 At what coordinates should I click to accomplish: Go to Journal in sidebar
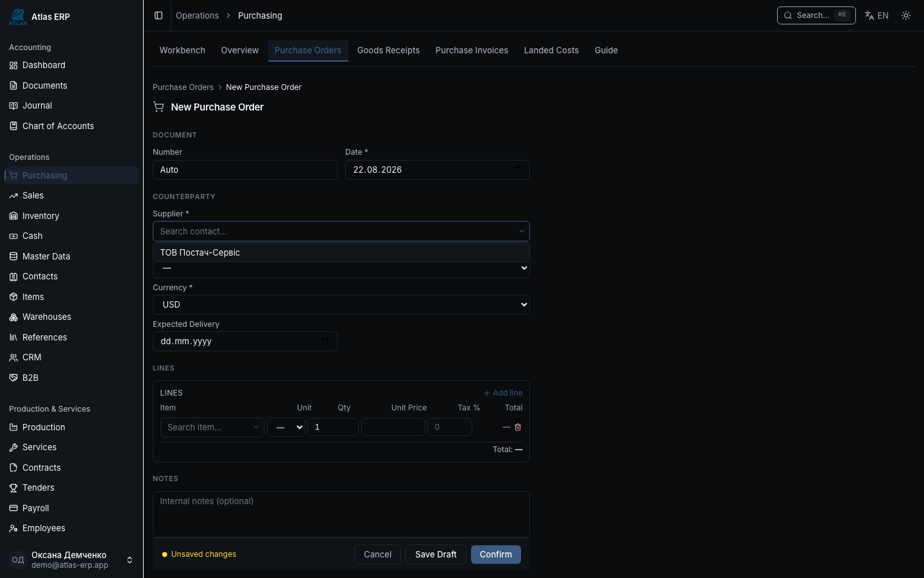click(71, 105)
